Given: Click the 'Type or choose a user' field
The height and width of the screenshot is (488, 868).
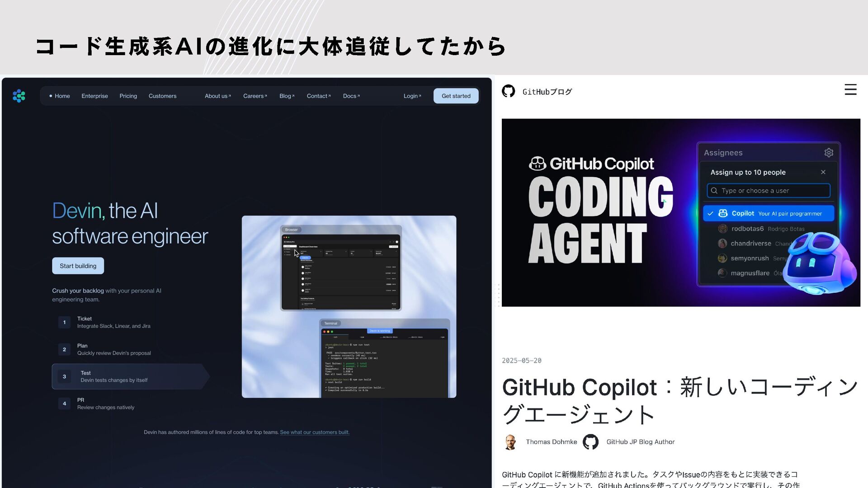Looking at the screenshot, I should pos(769,191).
